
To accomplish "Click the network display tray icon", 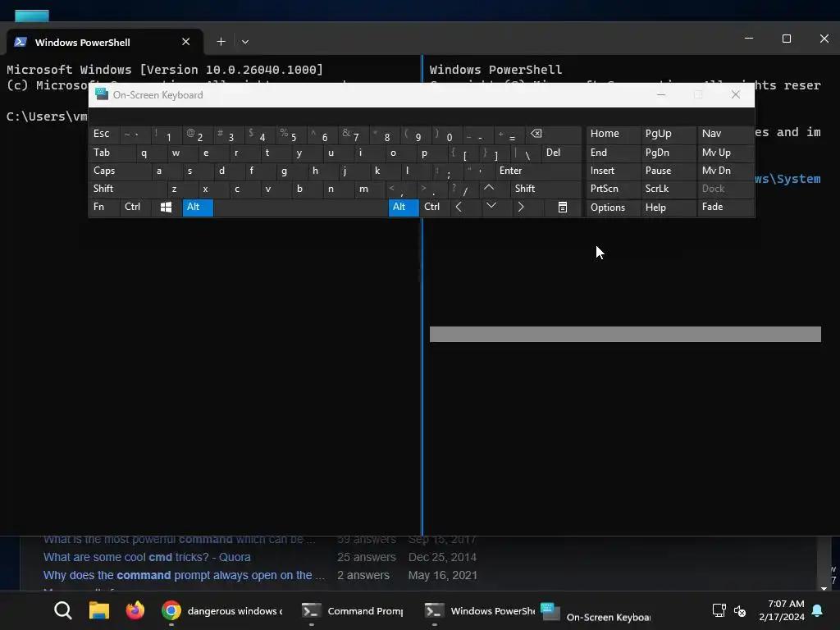I will pyautogui.click(x=719, y=610).
